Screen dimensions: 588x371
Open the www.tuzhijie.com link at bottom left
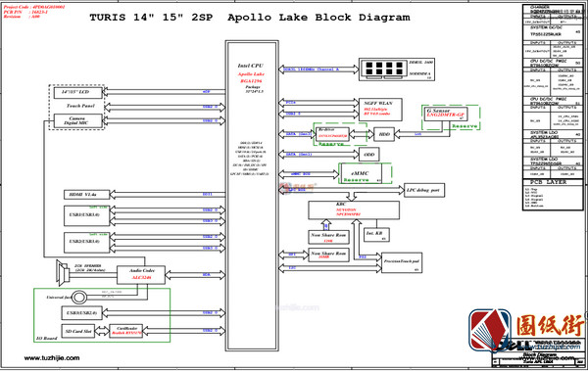[52, 358]
